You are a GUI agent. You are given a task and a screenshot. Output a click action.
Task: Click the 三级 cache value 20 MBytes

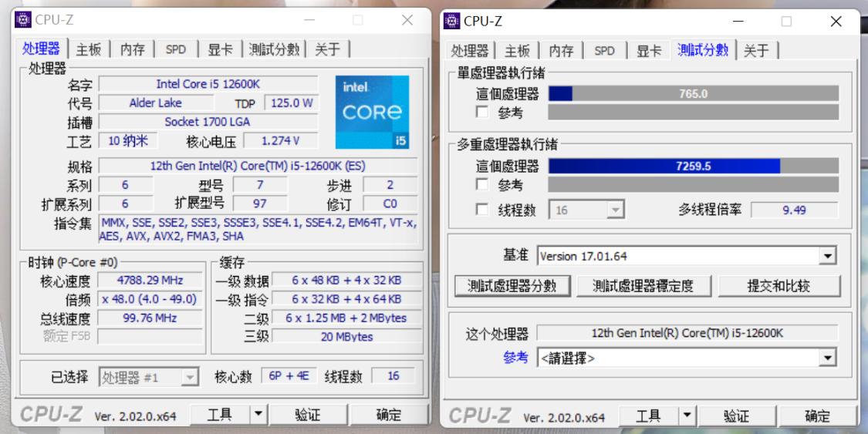tap(346, 337)
